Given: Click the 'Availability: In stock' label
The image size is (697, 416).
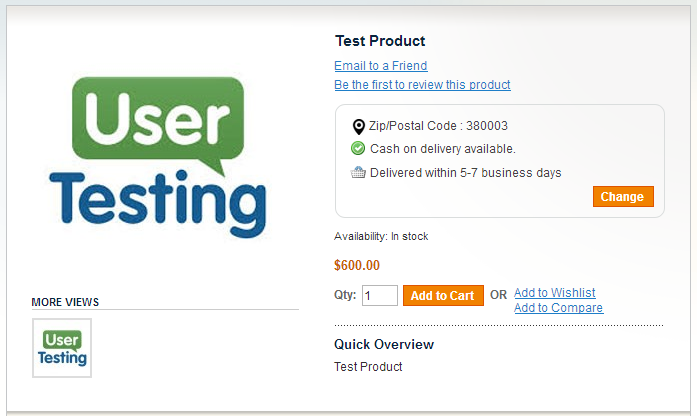Looking at the screenshot, I should [x=381, y=237].
